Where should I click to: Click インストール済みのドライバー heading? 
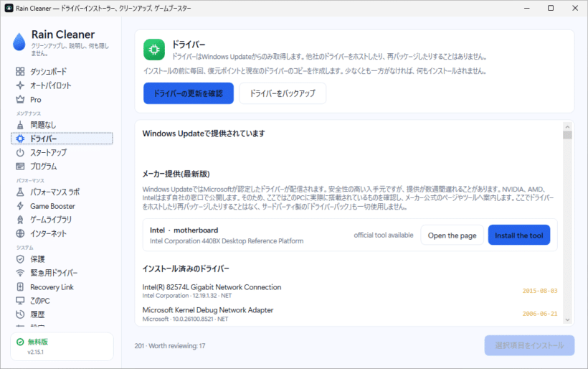(186, 268)
